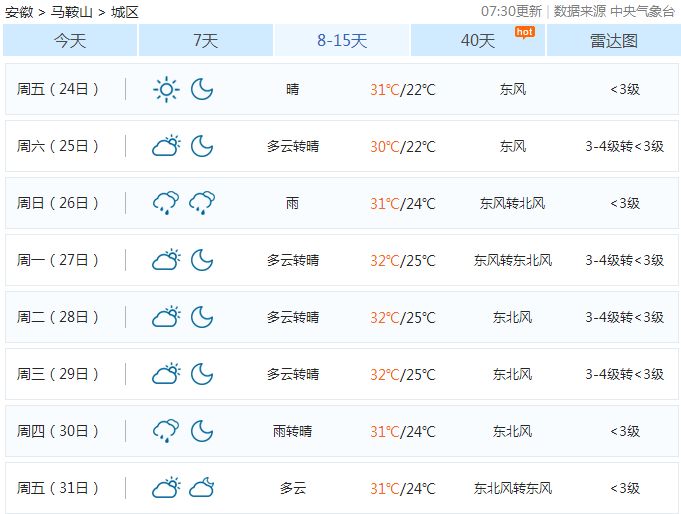Select the 周二（28日） date label
Image resolution: width=681 pixels, height=514 pixels.
point(58,317)
